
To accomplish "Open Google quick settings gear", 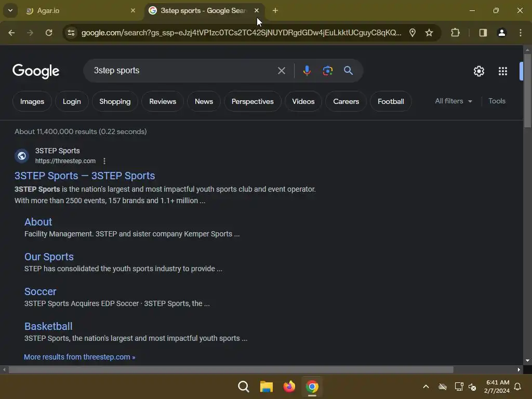I will [x=479, y=71].
